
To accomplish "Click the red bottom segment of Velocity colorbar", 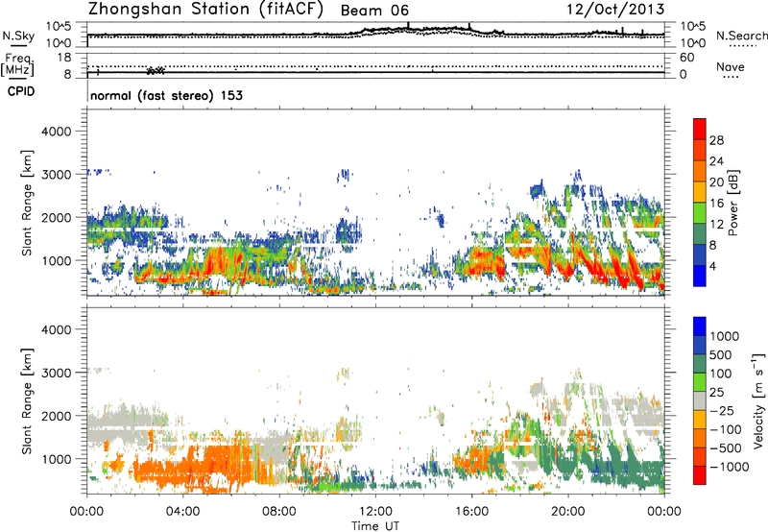I will coord(700,475).
